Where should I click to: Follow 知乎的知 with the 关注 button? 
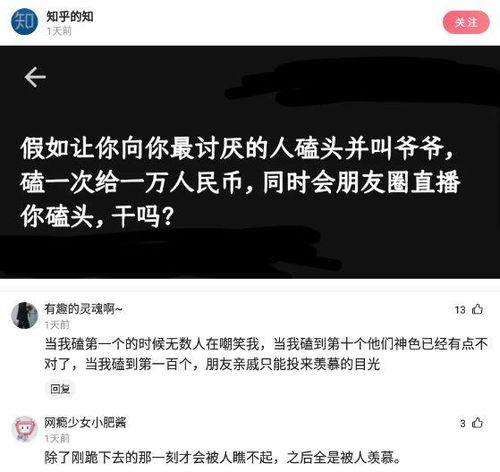(x=466, y=22)
